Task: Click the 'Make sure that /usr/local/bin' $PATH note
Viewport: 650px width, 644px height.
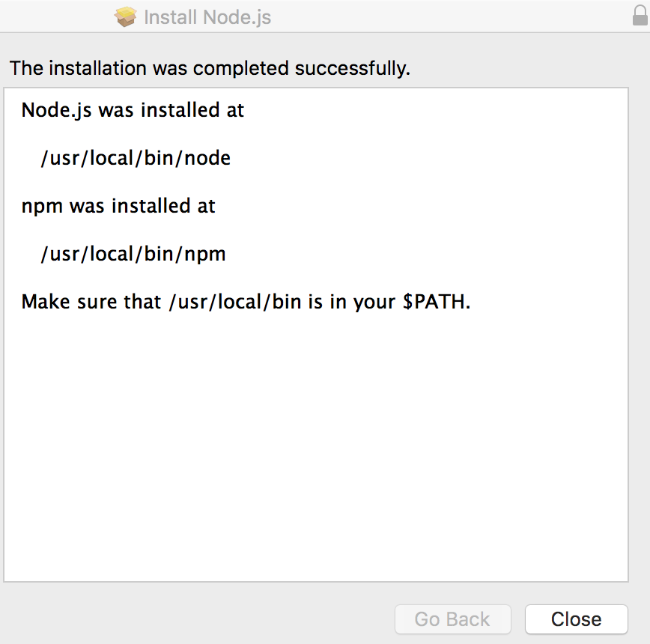Action: pyautogui.click(x=246, y=302)
